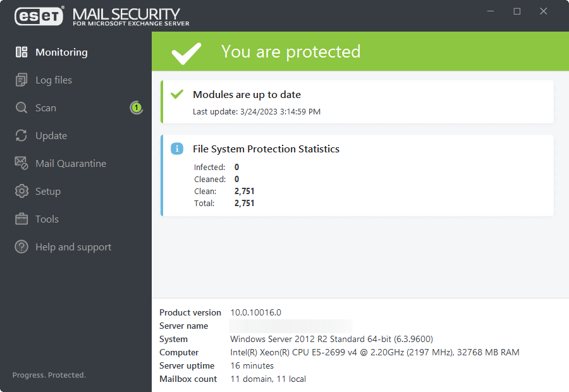Click the notification badge on Scan

(137, 107)
